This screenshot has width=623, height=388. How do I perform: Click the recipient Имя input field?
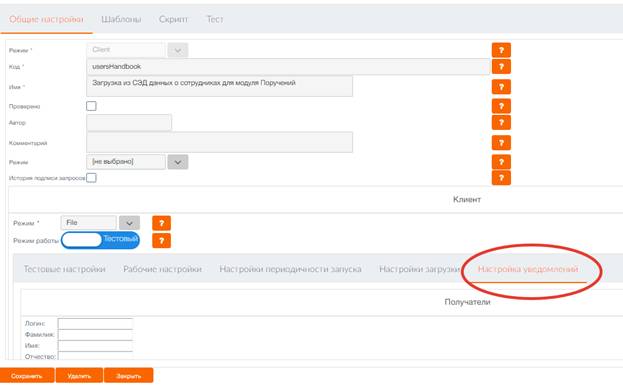tap(95, 346)
